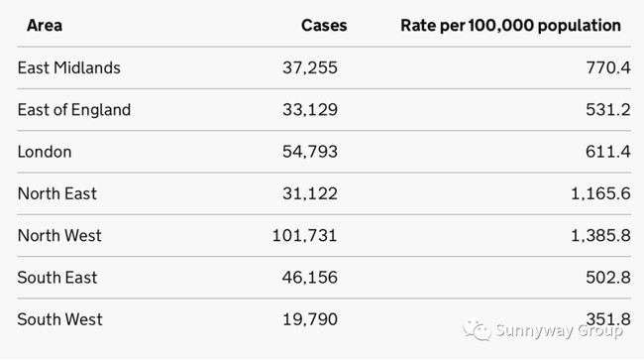This screenshot has width=644, height=360.
Task: Select the East of England row label
Action: coord(74,110)
